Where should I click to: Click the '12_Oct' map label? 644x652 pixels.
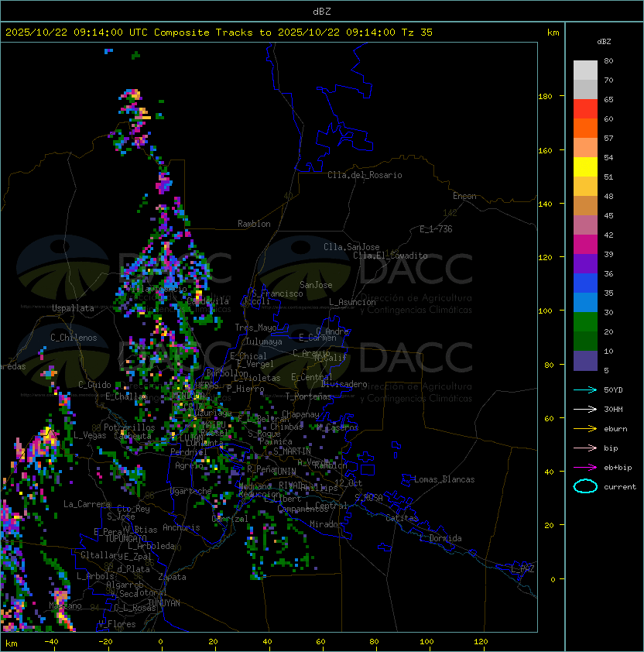tap(348, 482)
